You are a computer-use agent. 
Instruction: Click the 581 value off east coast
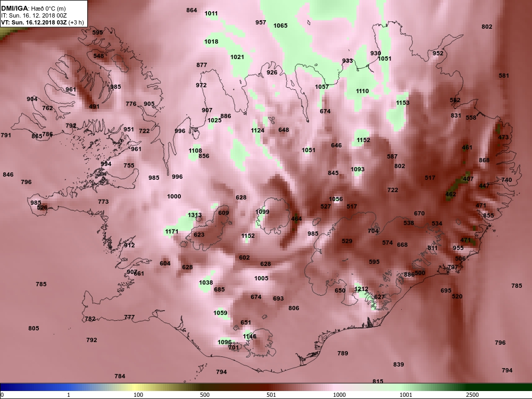click(504, 76)
